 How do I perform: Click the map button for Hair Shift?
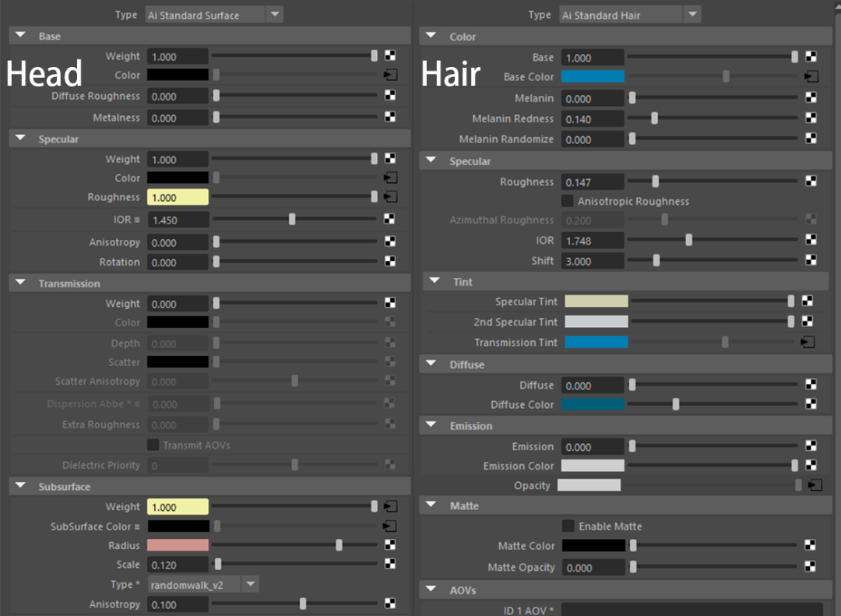(x=811, y=259)
